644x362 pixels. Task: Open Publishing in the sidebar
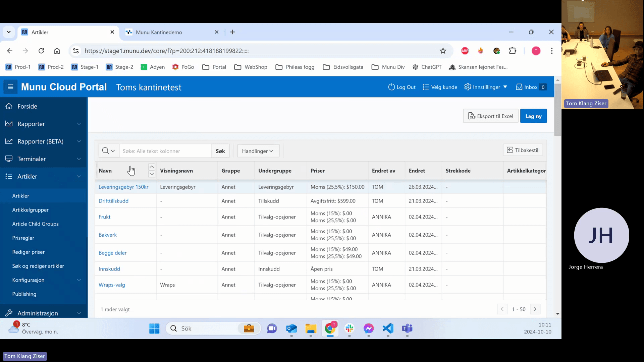pos(24,294)
